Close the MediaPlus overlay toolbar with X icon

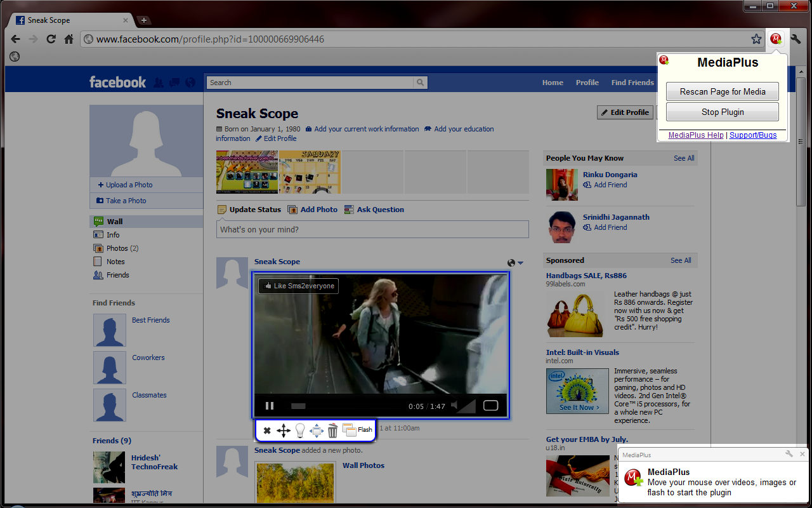pos(267,431)
